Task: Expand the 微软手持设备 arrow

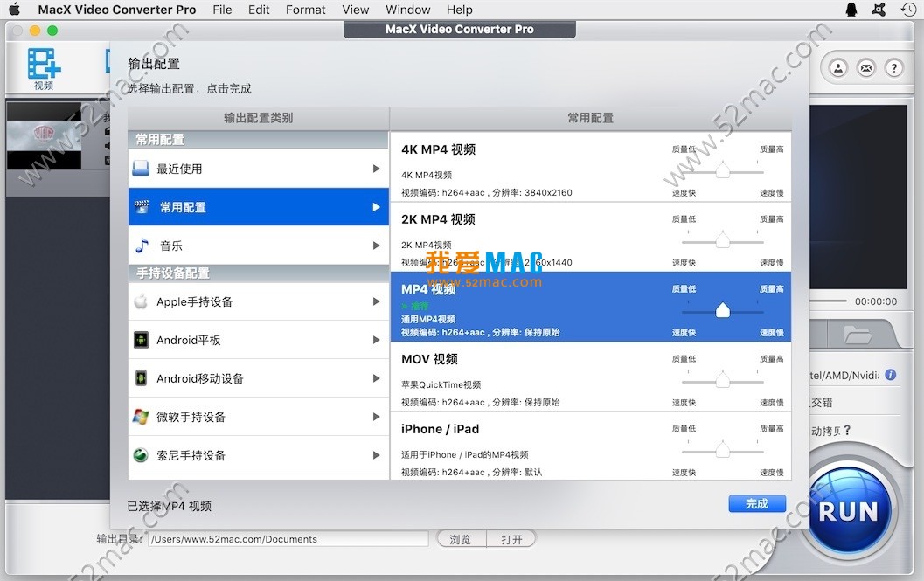Action: pos(376,417)
